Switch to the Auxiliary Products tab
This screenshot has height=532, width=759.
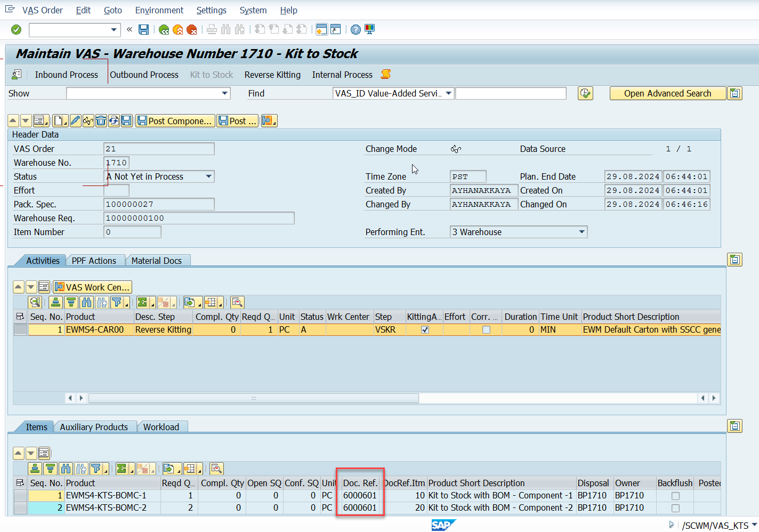[x=94, y=427]
